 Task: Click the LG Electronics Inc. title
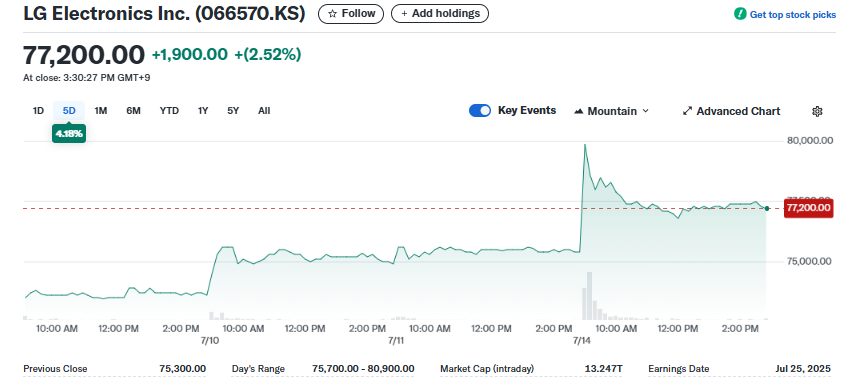pos(164,14)
